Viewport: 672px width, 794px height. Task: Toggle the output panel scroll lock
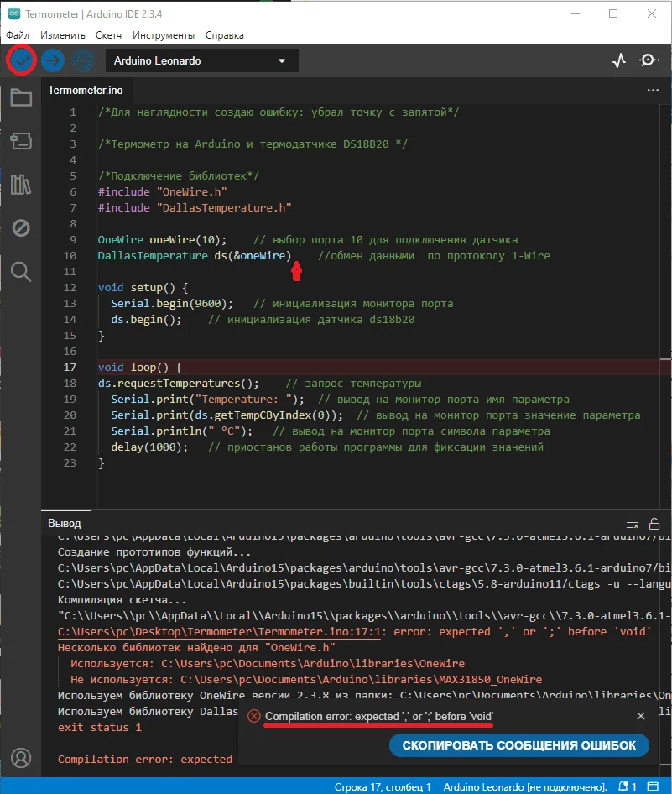(x=654, y=524)
